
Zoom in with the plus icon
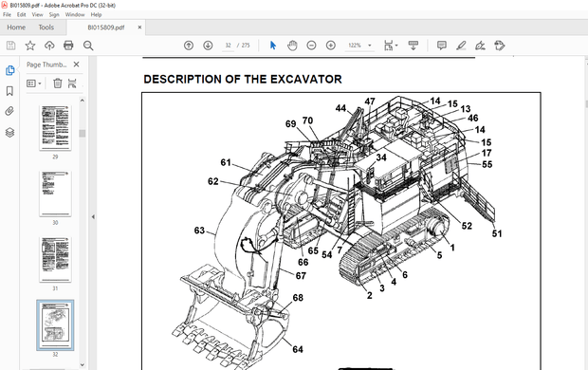click(330, 46)
